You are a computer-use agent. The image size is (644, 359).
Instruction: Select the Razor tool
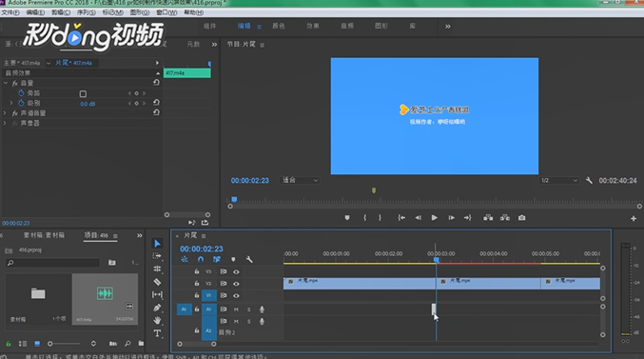157,282
